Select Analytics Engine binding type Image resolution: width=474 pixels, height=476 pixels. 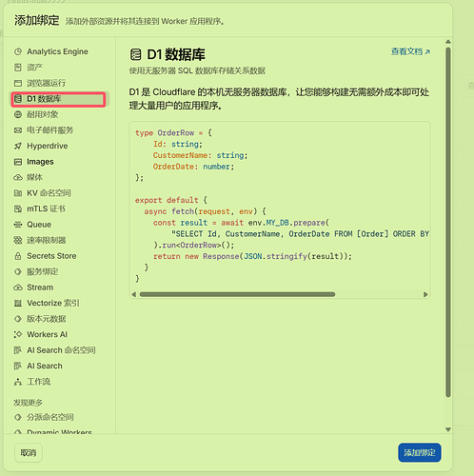[60, 51]
